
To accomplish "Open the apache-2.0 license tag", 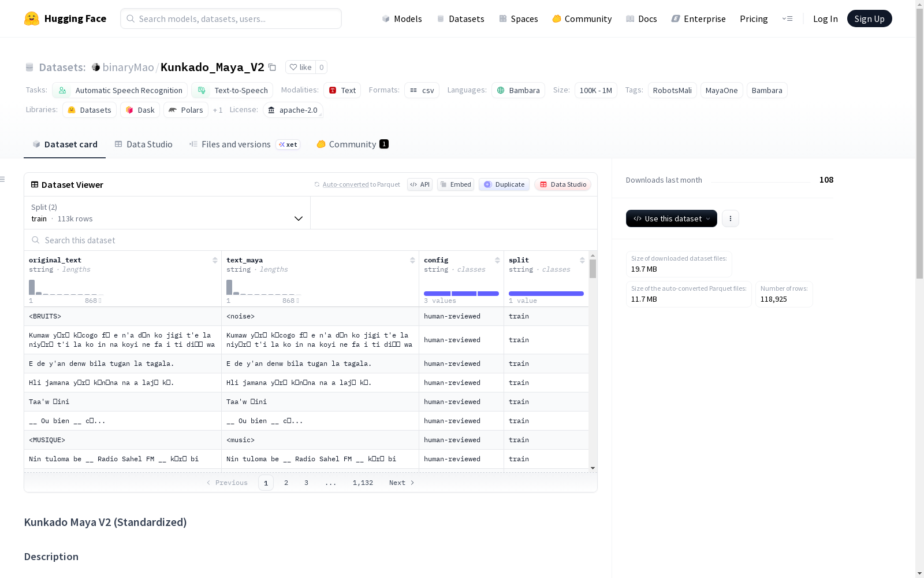I will pyautogui.click(x=293, y=110).
